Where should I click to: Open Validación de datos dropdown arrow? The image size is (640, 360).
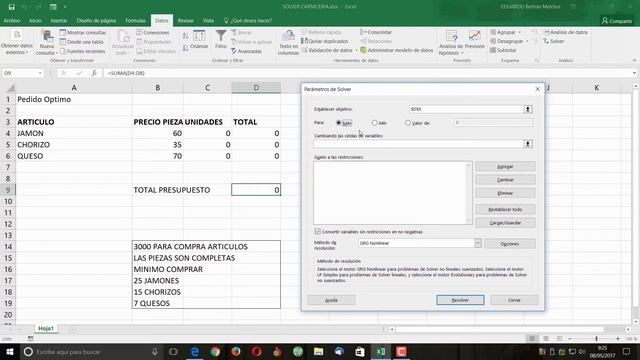356,50
